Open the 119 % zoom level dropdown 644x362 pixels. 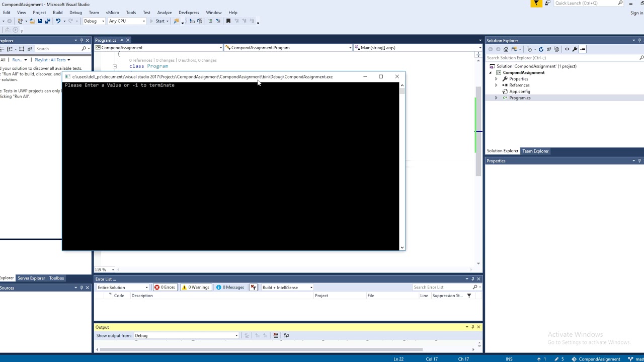click(x=113, y=270)
